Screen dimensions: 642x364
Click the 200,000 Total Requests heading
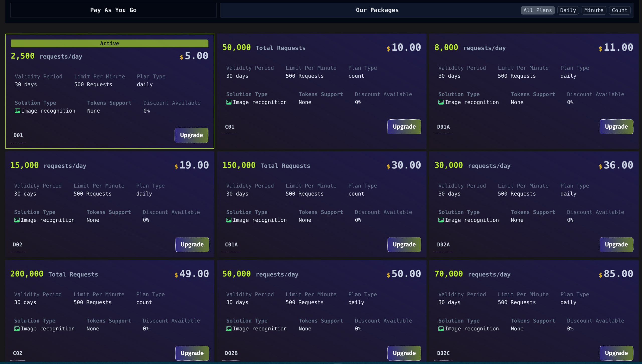54,274
